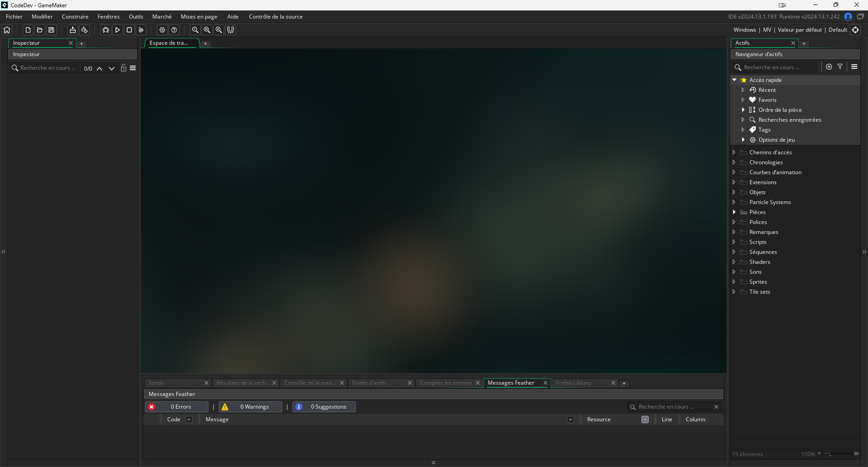Open Contrôle de la source menu

tap(276, 17)
